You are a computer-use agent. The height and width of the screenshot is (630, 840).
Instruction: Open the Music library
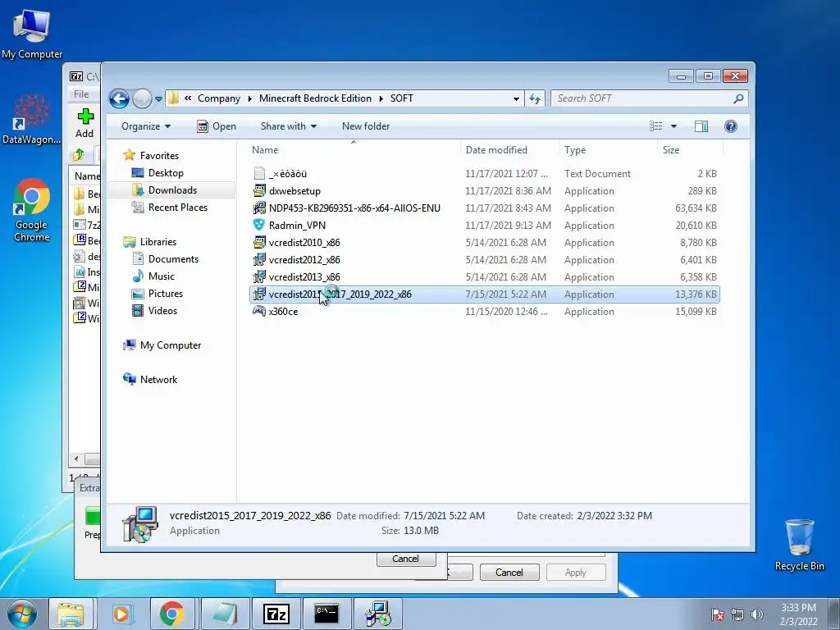pyautogui.click(x=162, y=276)
